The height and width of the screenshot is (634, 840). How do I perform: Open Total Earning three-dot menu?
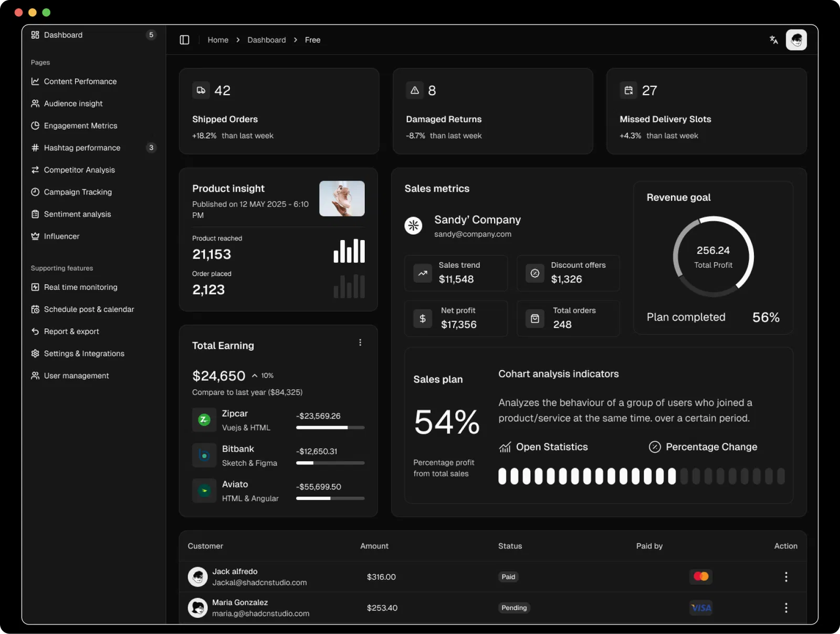tap(360, 342)
